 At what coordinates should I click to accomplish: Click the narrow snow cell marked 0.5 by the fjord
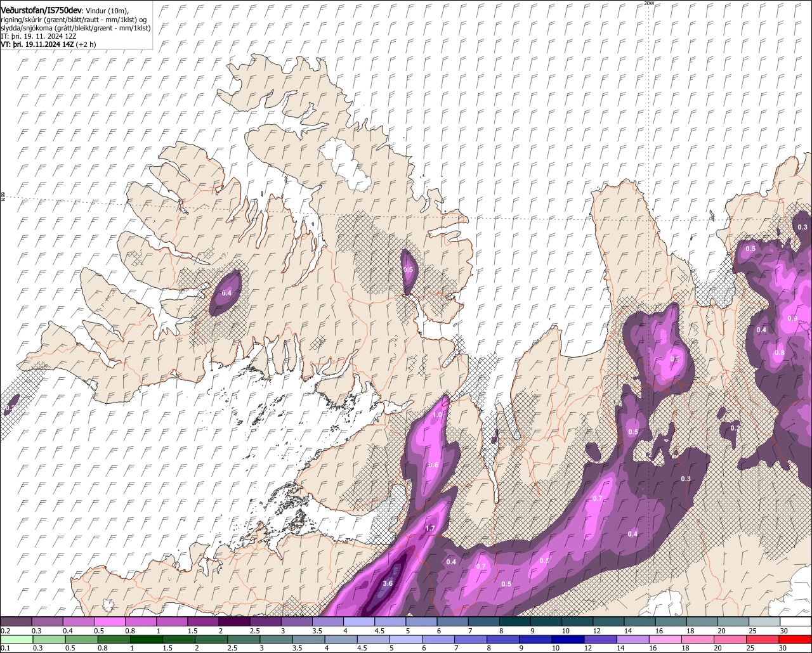[408, 271]
